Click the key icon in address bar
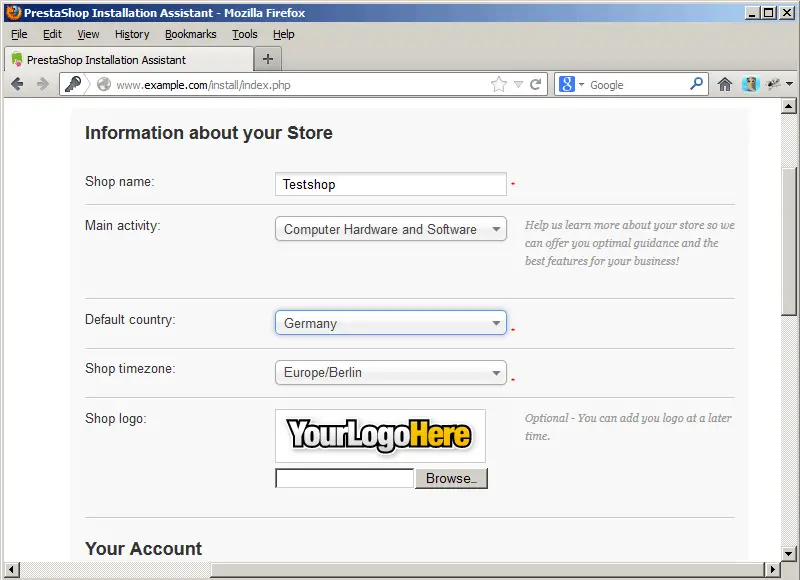Viewport: 800px width, 580px height. pos(73,84)
